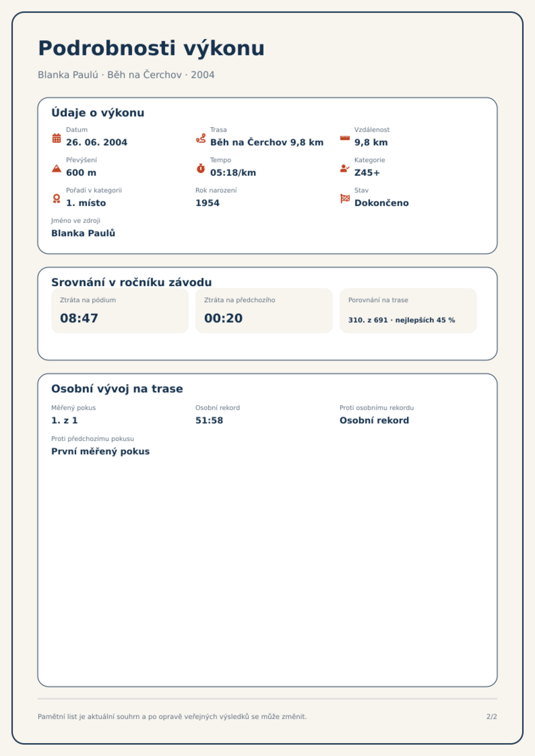The height and width of the screenshot is (756, 535).
Task: Click the person-check icon next to Kategorie
Action: click(x=345, y=168)
